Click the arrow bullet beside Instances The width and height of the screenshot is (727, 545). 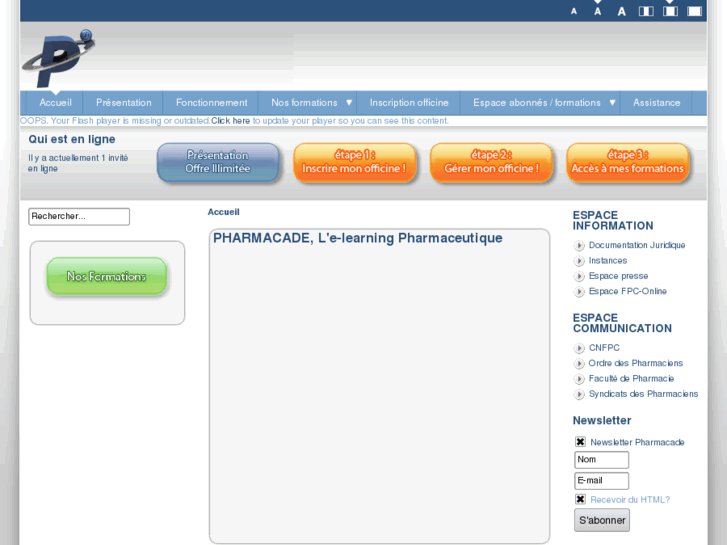coord(579,261)
